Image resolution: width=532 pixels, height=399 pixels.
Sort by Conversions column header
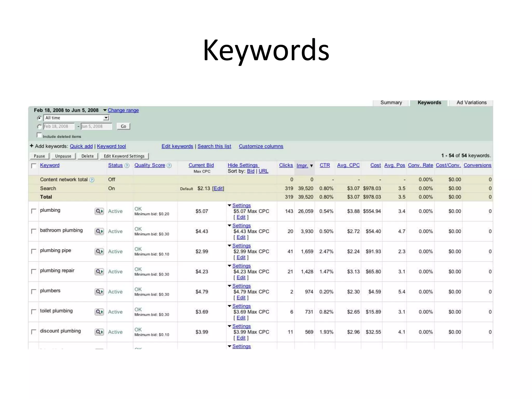point(477,165)
